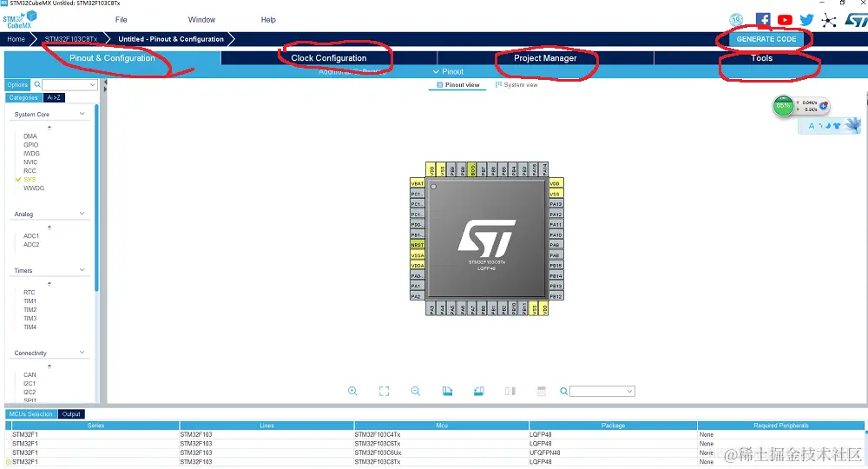The image size is (868, 469).
Task: Toggle horizontal split view icon
Action: click(x=542, y=391)
